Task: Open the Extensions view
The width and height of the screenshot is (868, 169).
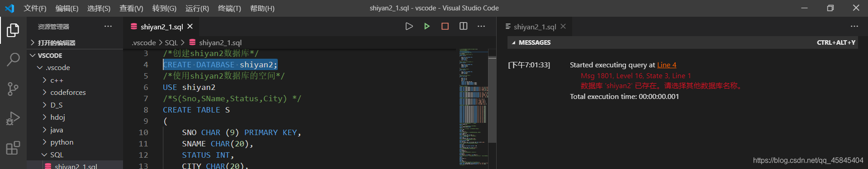Action: tap(13, 148)
